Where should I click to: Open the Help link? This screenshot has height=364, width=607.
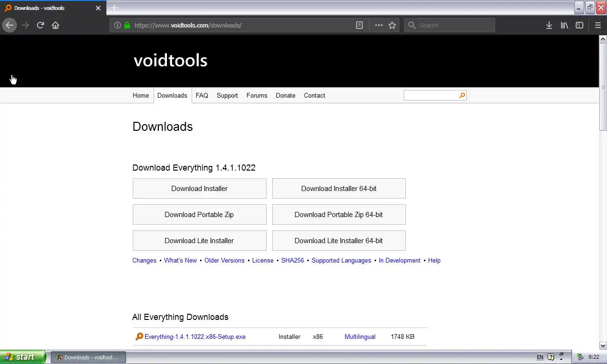click(x=434, y=260)
